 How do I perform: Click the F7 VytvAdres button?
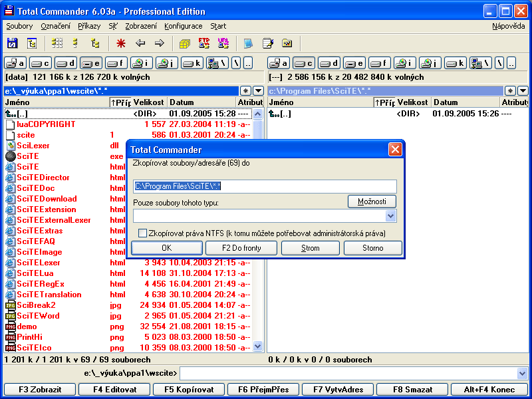pyautogui.click(x=338, y=390)
